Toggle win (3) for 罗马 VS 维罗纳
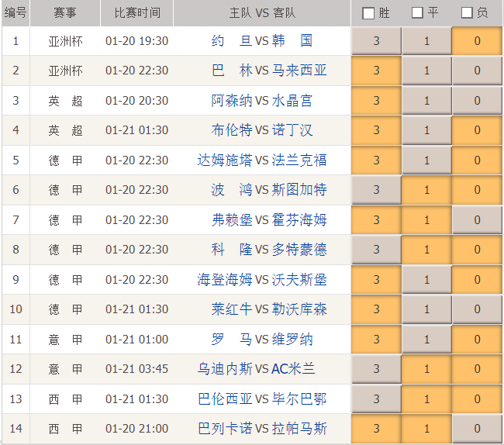This screenshot has width=504, height=445. [x=376, y=340]
